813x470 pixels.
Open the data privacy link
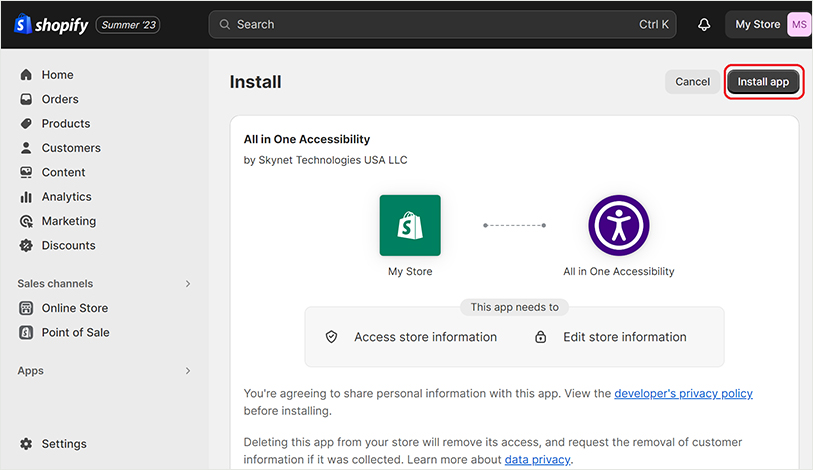point(537,460)
